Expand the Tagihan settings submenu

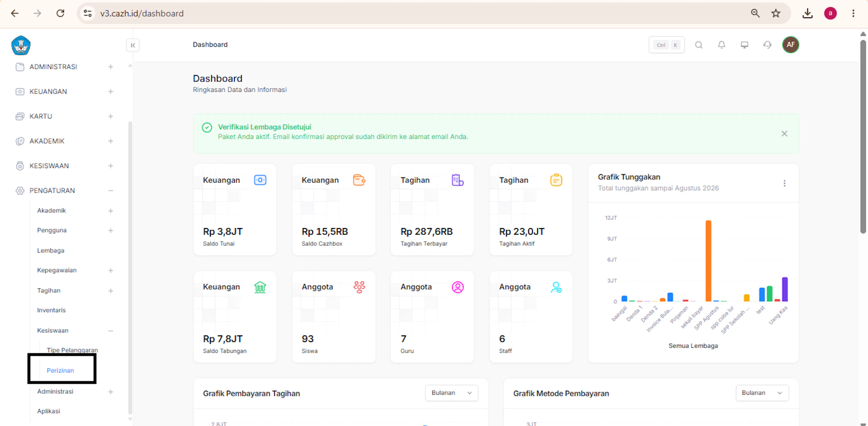(x=111, y=291)
